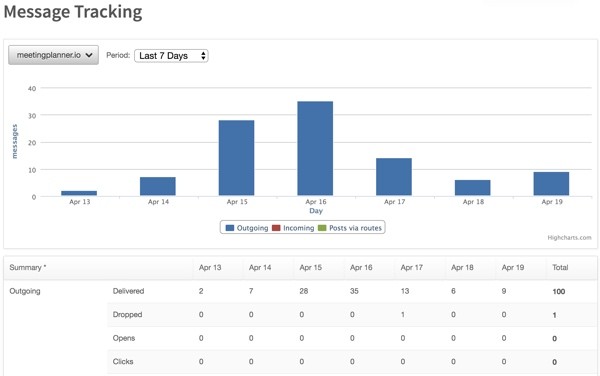Click the Delivered total value 100
This screenshot has height=376, width=600.
coord(559,291)
